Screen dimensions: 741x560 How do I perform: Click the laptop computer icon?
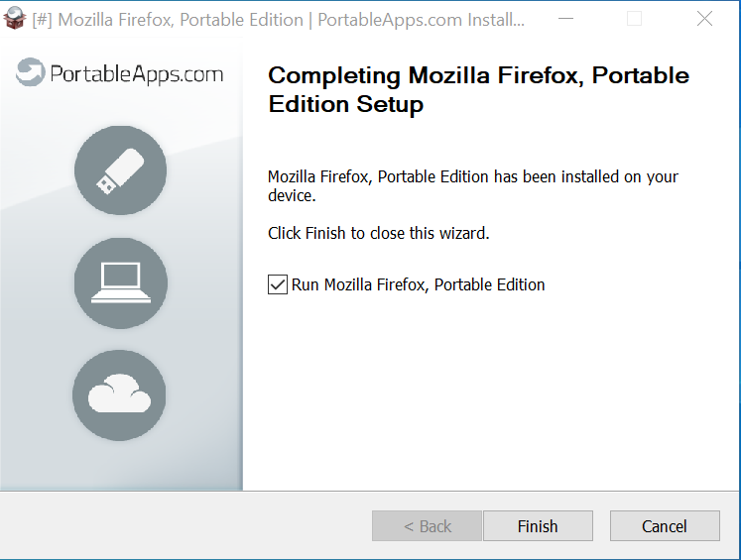pos(120,282)
